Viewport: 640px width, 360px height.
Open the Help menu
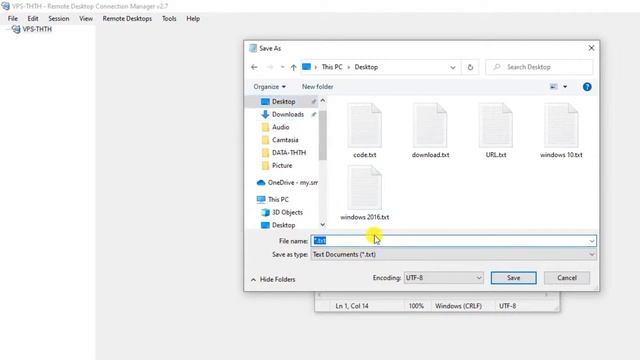coord(193,18)
